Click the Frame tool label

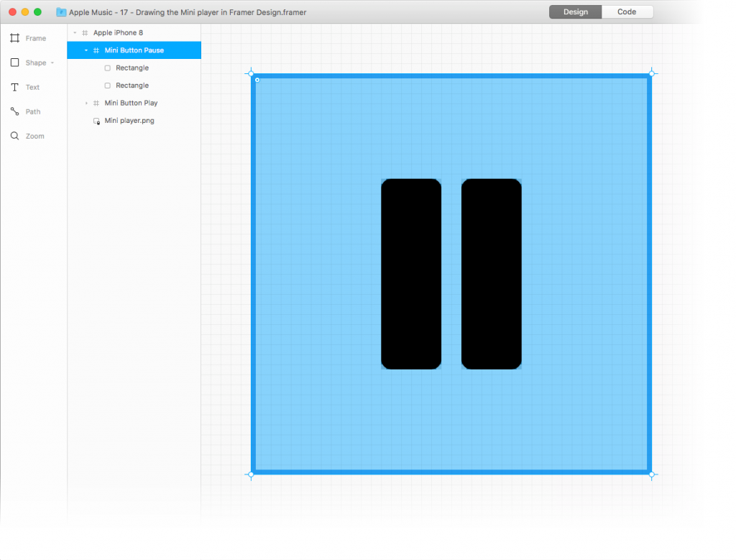pos(36,39)
